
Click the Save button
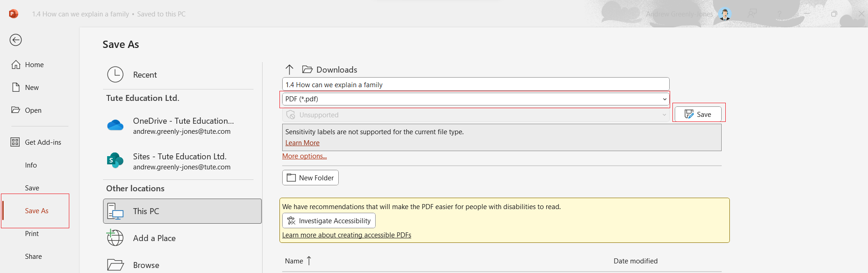tap(698, 114)
